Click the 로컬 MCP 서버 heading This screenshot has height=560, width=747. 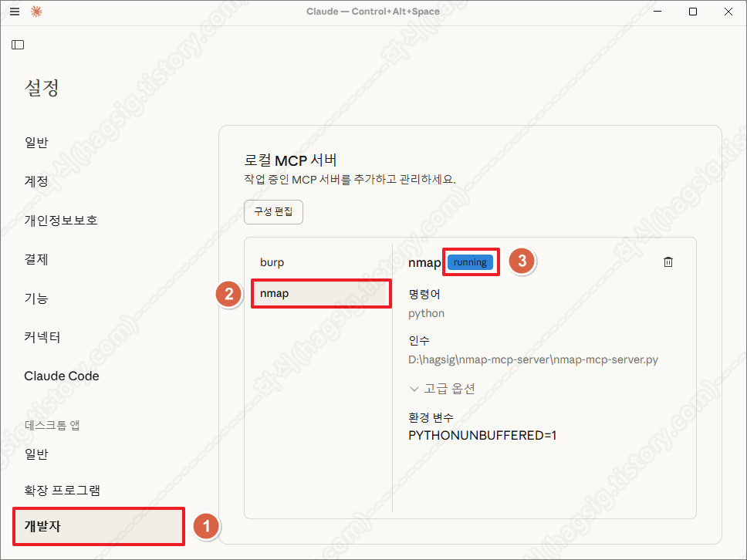click(291, 160)
